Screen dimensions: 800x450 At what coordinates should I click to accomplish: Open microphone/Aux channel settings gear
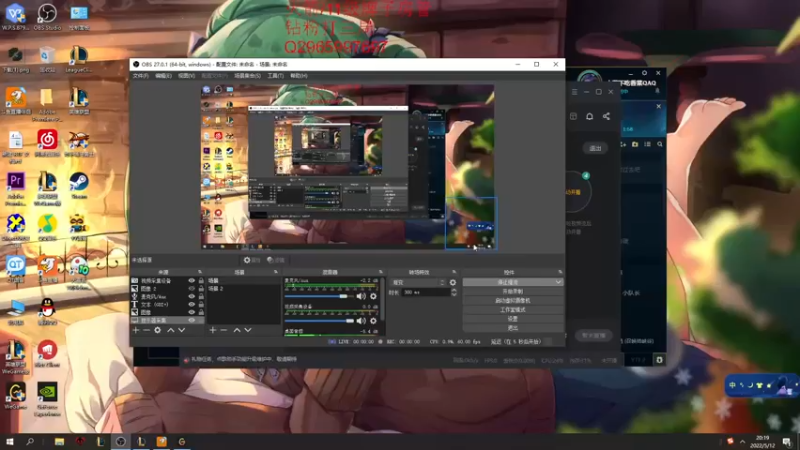click(373, 296)
